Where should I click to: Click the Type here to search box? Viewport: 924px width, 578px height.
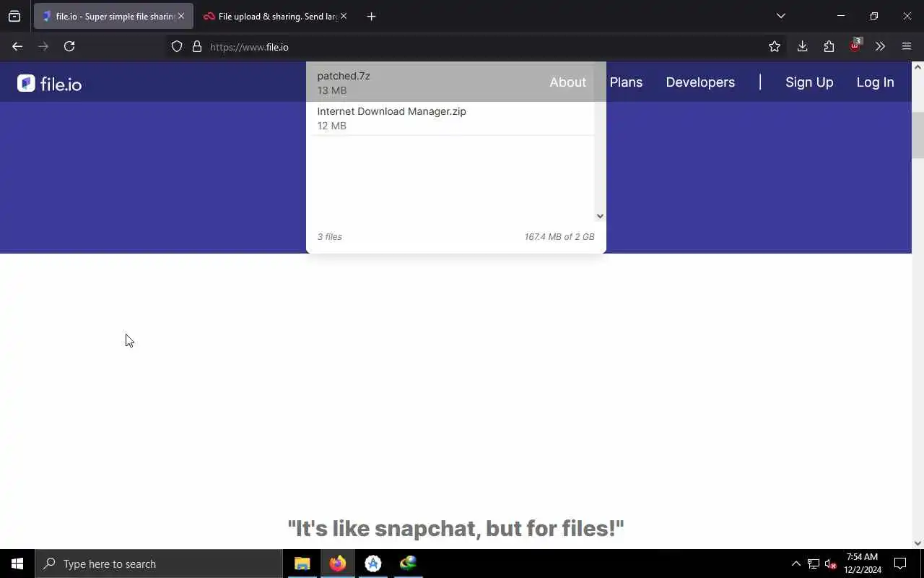click(159, 564)
